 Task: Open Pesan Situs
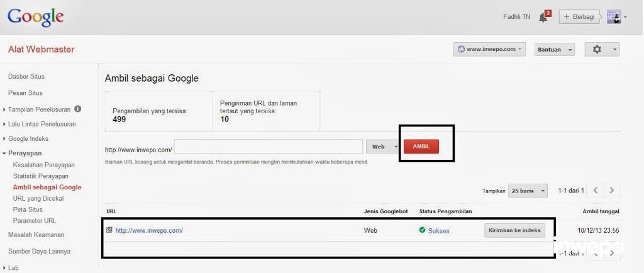tap(25, 92)
